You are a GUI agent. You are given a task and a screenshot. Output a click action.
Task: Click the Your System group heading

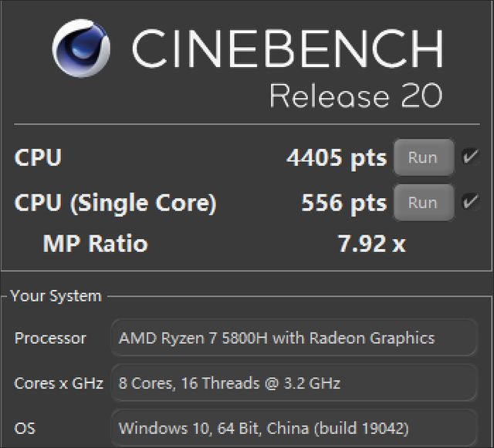coord(56,296)
